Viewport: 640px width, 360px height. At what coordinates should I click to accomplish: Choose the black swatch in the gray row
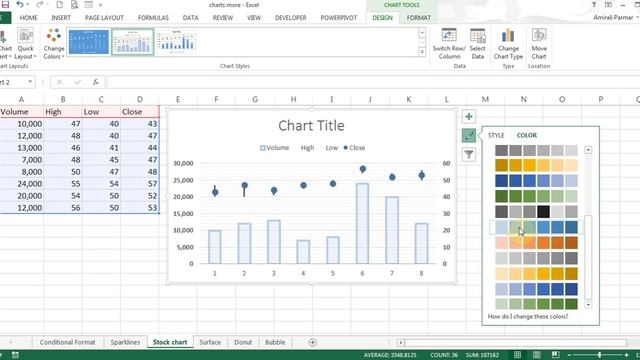pyautogui.click(x=543, y=212)
